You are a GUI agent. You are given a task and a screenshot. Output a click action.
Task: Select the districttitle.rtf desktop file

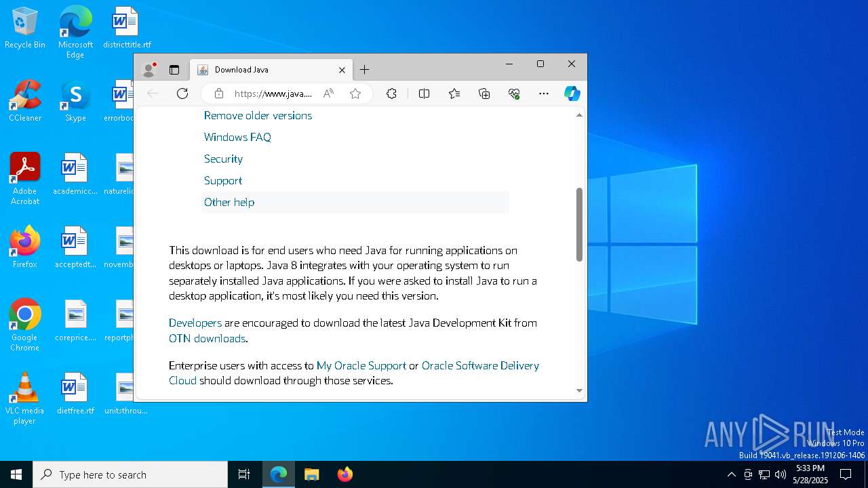[x=127, y=28]
